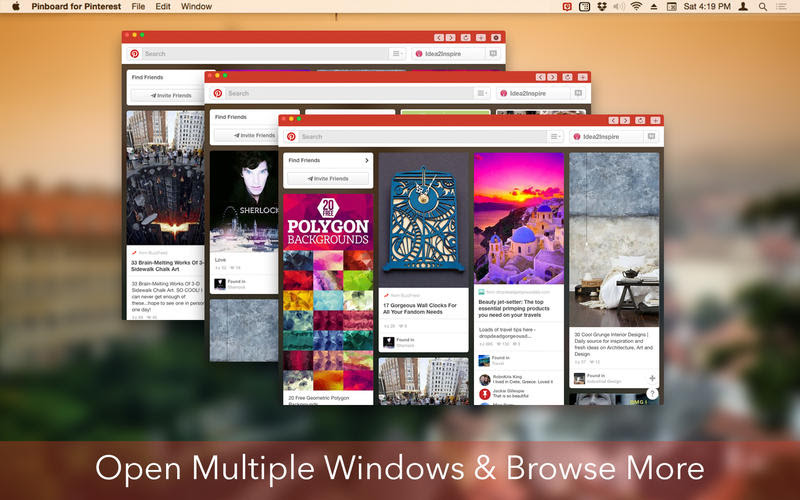Image resolution: width=800 pixels, height=500 pixels.
Task: Go back in the front window
Action: pos(613,120)
